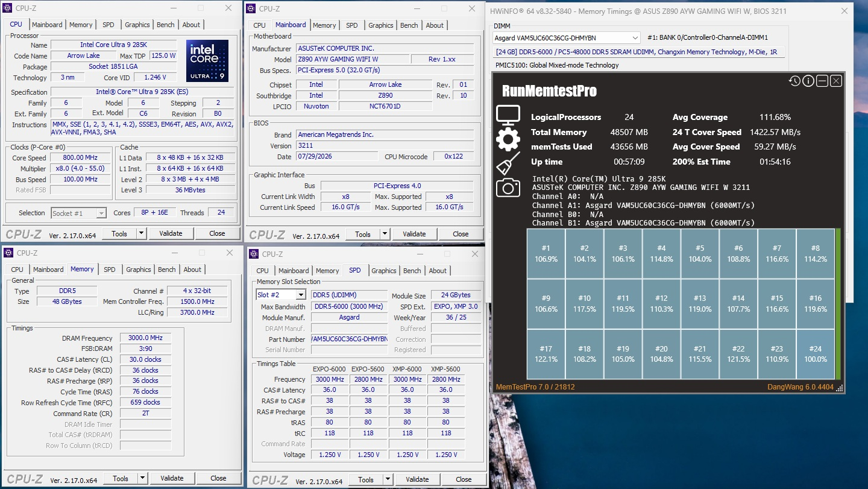Viewport: 868px width, 489px height.
Task: Click the Avg Coverage value 111.68%
Action: (775, 117)
